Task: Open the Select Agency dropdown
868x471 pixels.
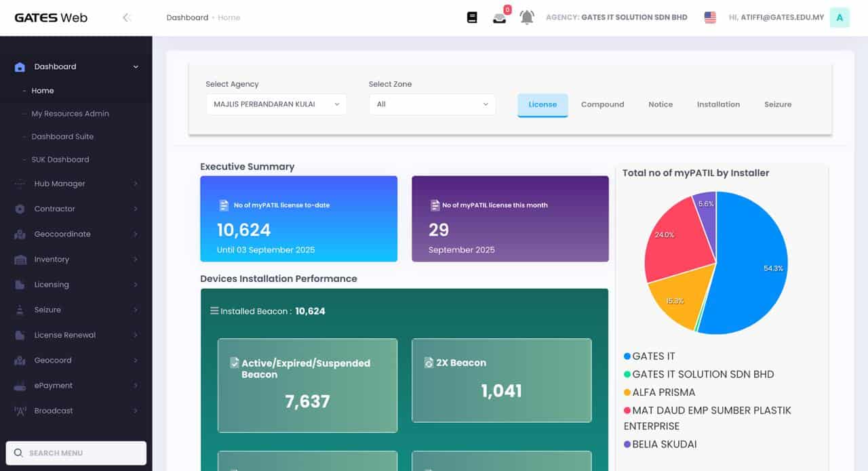Action: (x=276, y=104)
